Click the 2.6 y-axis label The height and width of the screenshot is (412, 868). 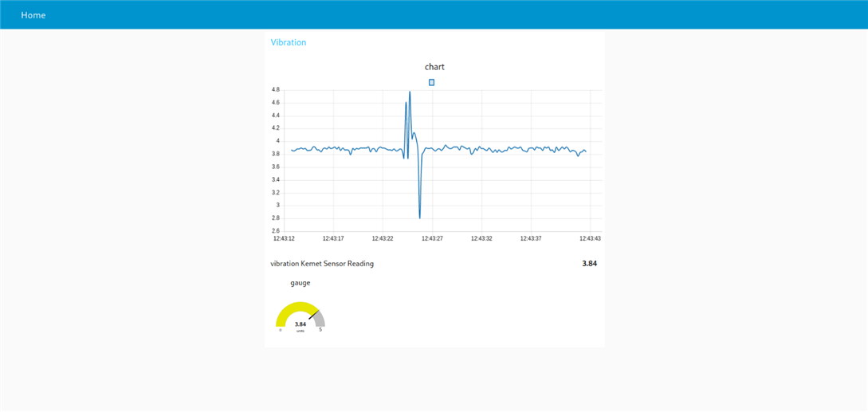(276, 231)
